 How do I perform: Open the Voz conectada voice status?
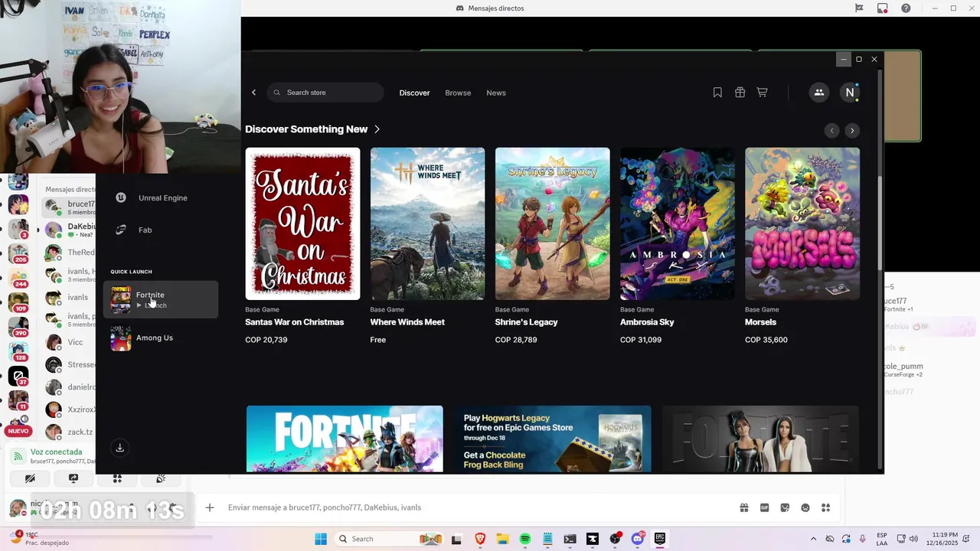56,452
